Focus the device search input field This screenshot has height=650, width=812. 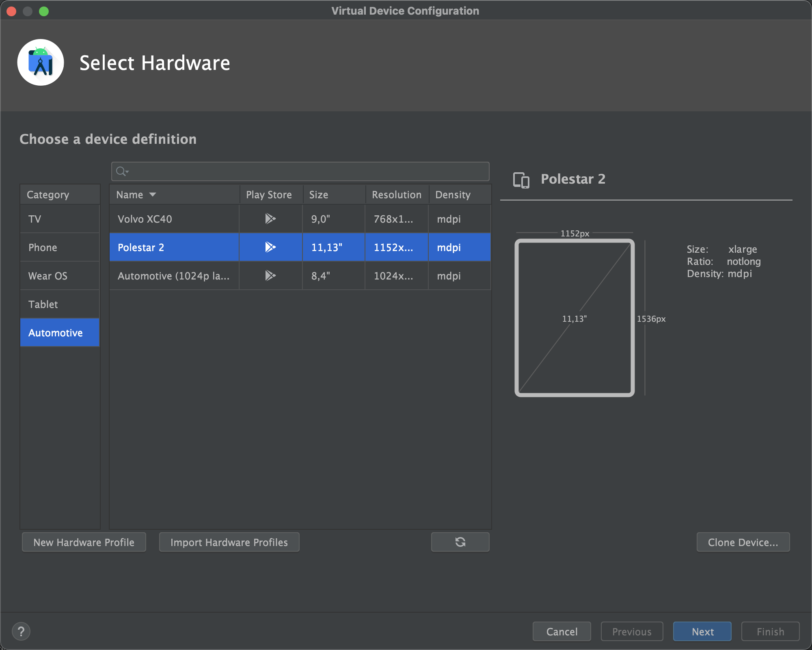(309, 171)
